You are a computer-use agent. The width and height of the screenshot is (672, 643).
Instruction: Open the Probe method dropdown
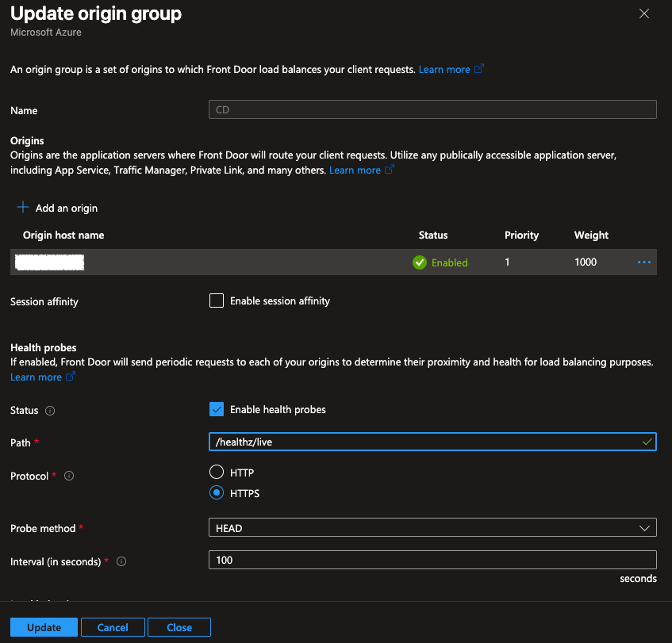(432, 528)
